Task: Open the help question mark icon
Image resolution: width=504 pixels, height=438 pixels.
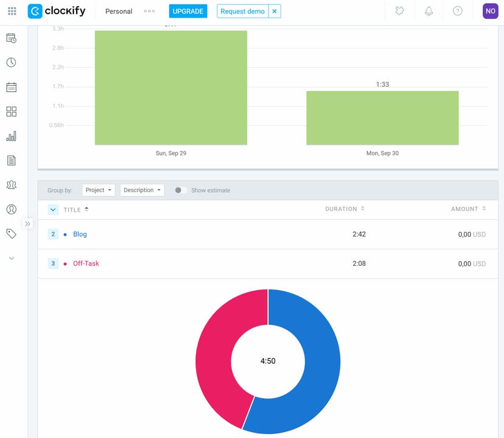Action: pyautogui.click(x=458, y=11)
